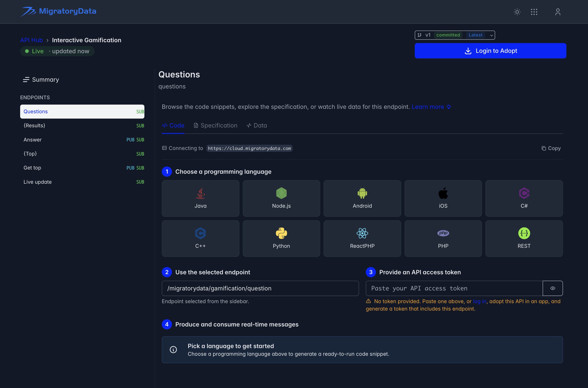588x388 pixels.
Task: Choose the iOS language card
Action: pyautogui.click(x=443, y=198)
